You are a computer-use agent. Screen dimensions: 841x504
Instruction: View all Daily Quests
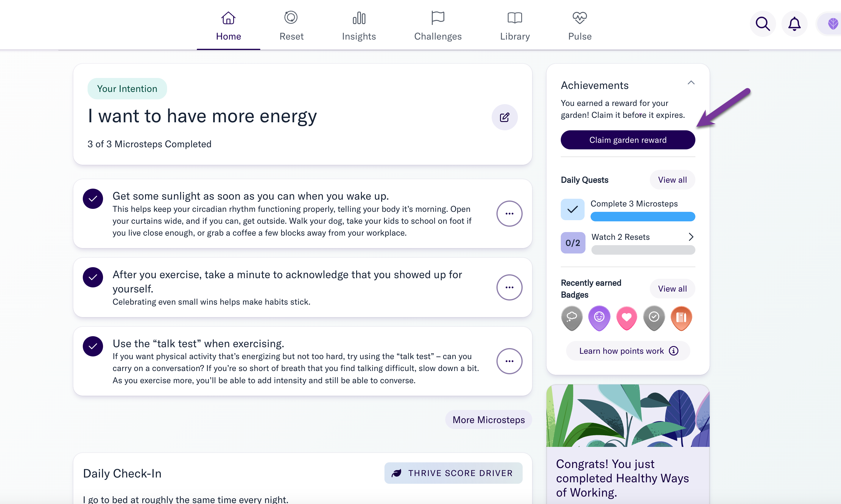point(672,180)
